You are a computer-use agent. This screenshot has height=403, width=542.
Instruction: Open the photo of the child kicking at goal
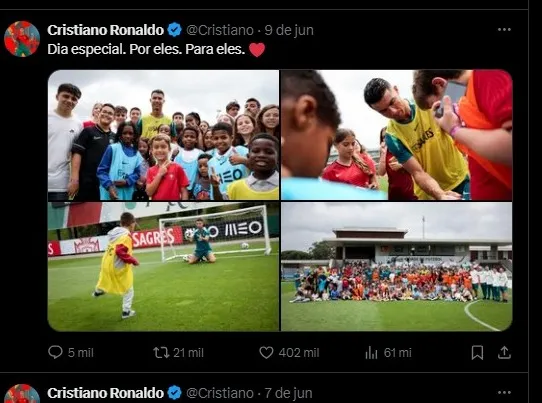tap(163, 266)
